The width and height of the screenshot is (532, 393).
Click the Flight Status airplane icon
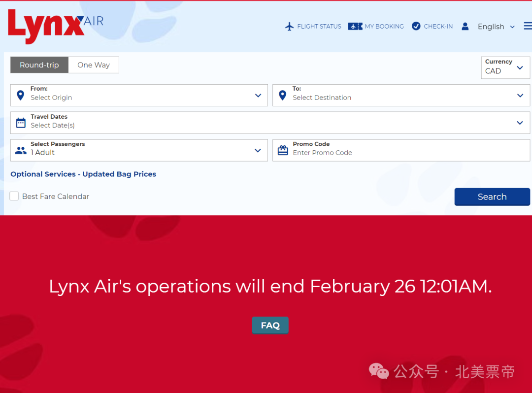(289, 27)
